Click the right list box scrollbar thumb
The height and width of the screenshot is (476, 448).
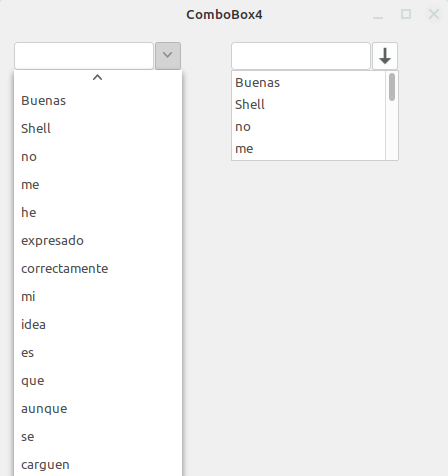click(x=392, y=87)
